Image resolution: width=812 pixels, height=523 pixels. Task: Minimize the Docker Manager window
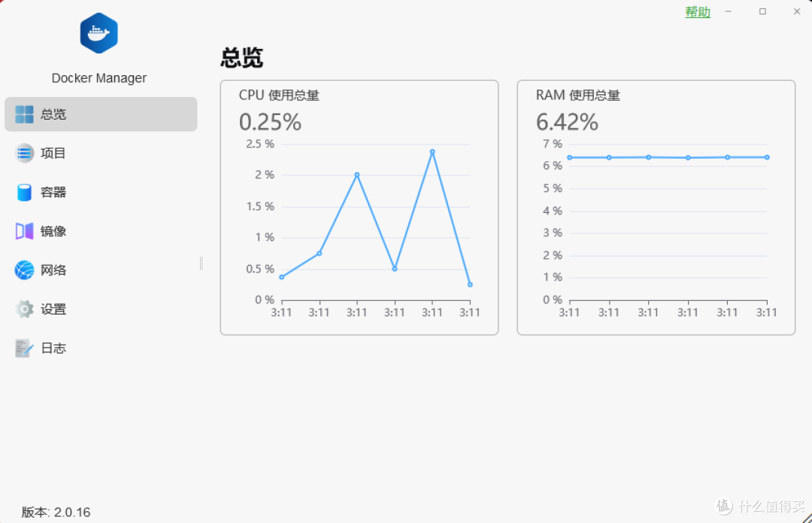point(728,11)
